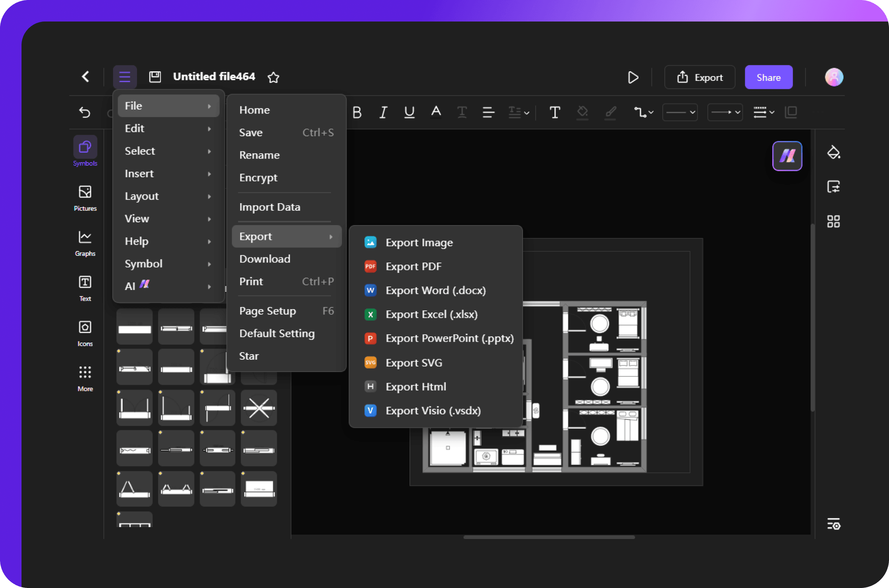Expand the Insert menu
Image resolution: width=889 pixels, height=588 pixels.
(x=168, y=174)
